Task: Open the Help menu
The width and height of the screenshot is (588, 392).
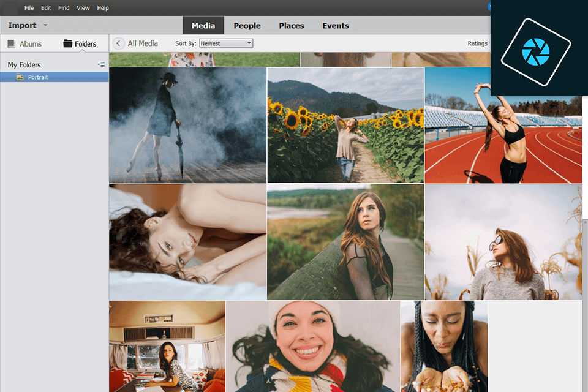Action: [x=103, y=8]
